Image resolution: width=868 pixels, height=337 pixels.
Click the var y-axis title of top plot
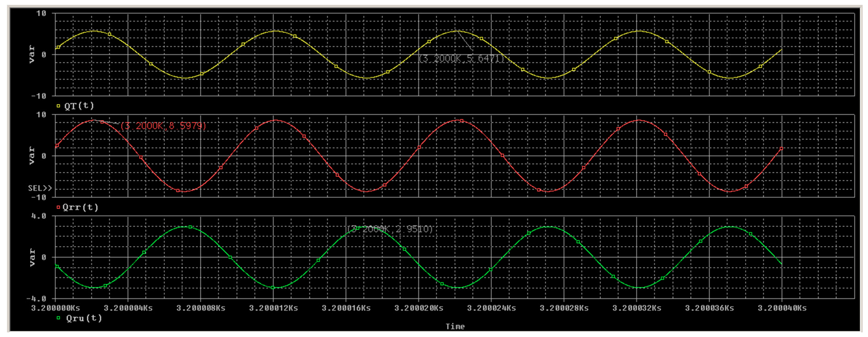(32, 54)
